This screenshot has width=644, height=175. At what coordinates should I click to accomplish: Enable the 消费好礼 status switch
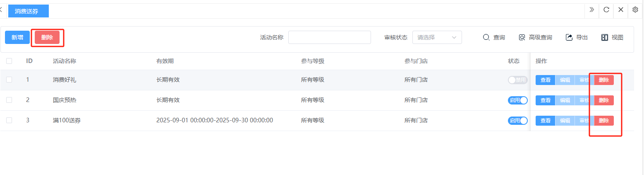[x=517, y=80]
